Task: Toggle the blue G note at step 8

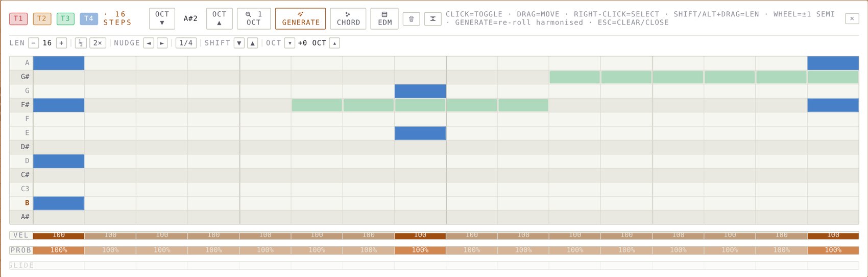Action: click(x=420, y=91)
